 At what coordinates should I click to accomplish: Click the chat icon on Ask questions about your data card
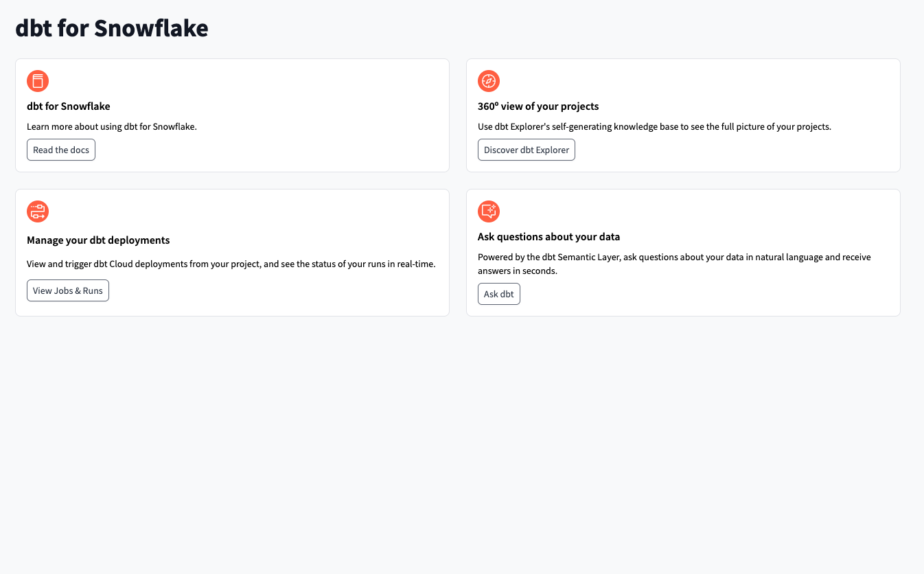489,211
